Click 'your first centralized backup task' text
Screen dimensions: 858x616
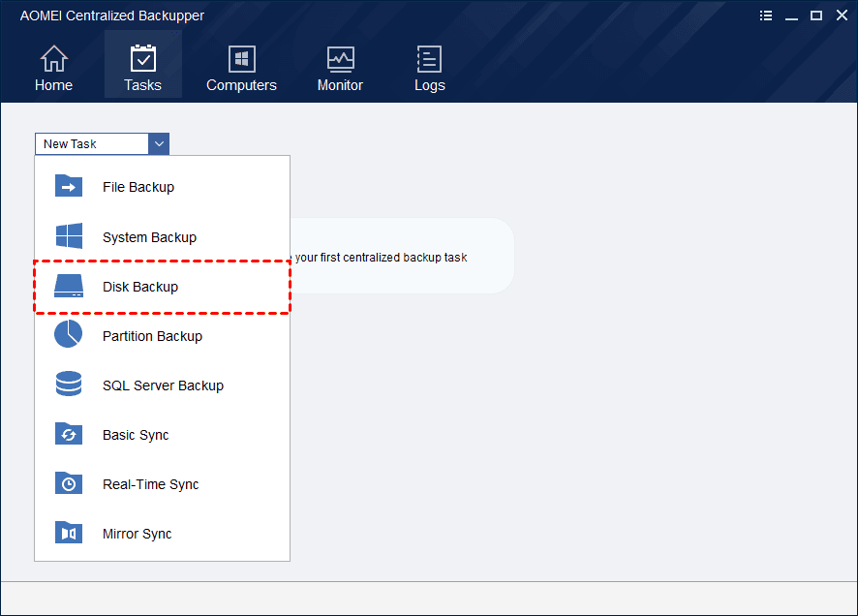click(381, 257)
